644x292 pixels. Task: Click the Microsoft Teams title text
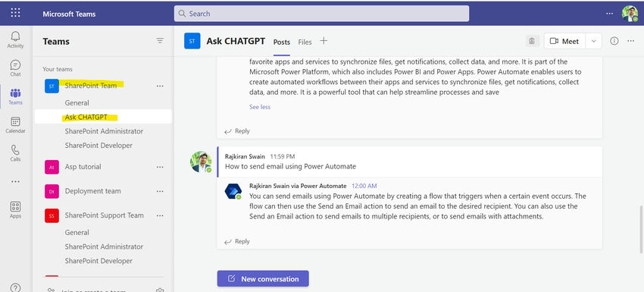pos(69,14)
